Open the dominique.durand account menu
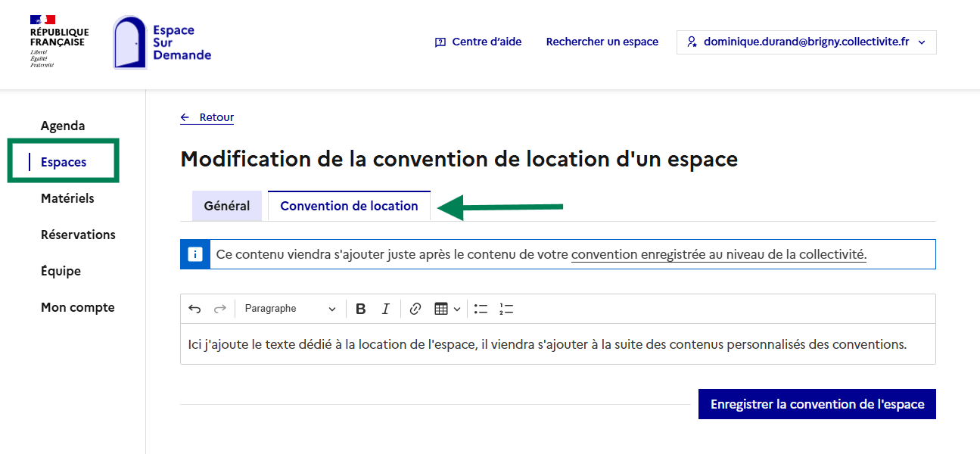 tap(806, 42)
